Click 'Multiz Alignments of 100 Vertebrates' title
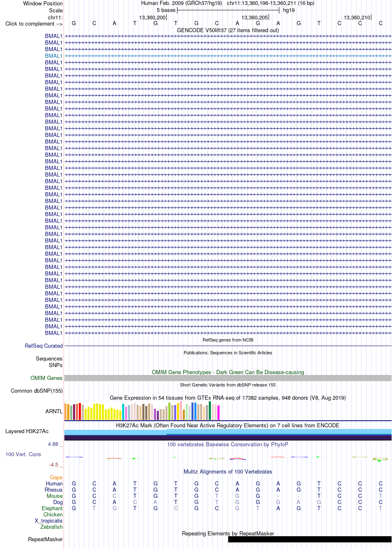The image size is (392, 549). 228,471
